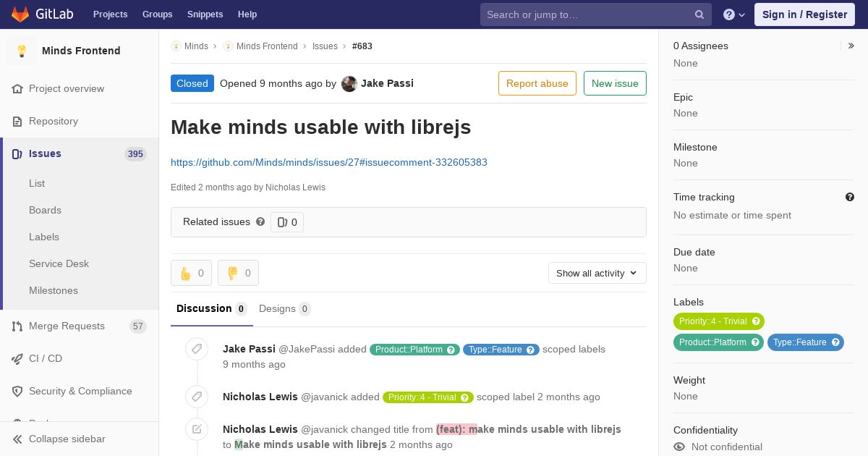868x456 pixels.
Task: Click the @javanick username in the label activity
Action: (x=324, y=397)
